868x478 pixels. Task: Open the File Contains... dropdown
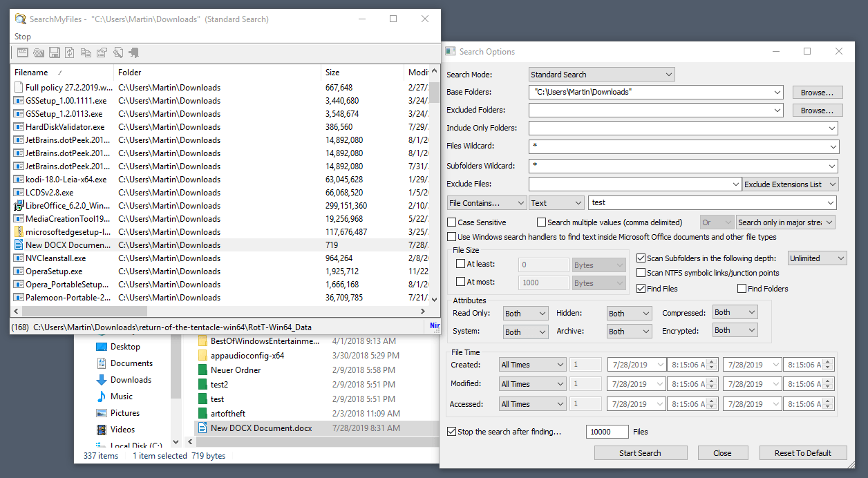486,202
